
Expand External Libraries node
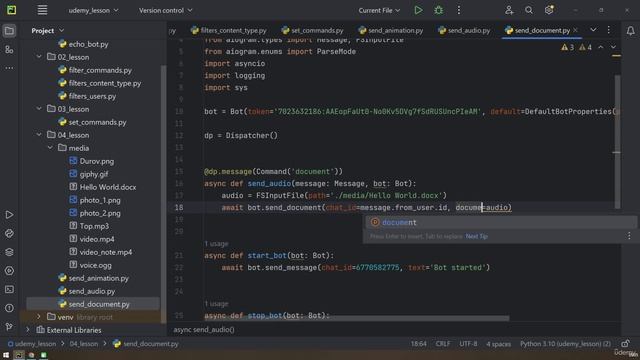click(x=28, y=330)
